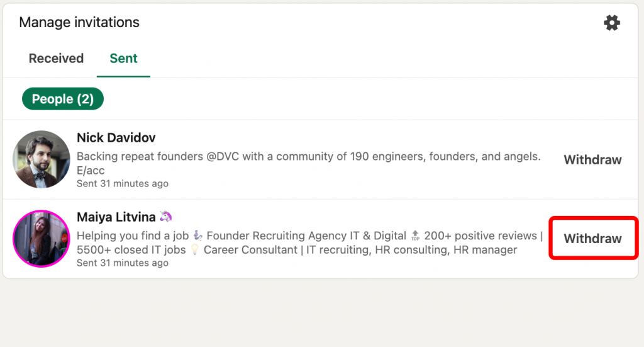Click lightbulb emoji before "Career Consultant"

pyautogui.click(x=195, y=250)
